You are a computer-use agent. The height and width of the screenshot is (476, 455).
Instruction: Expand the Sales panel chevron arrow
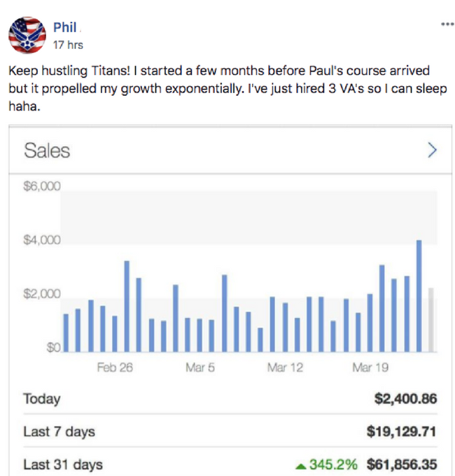tap(432, 150)
